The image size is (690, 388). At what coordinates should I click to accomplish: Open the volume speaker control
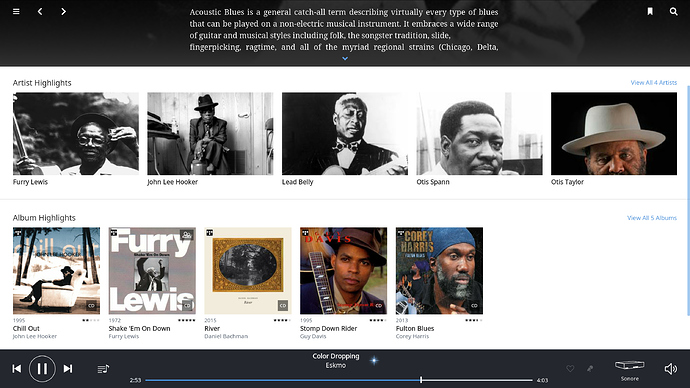671,369
